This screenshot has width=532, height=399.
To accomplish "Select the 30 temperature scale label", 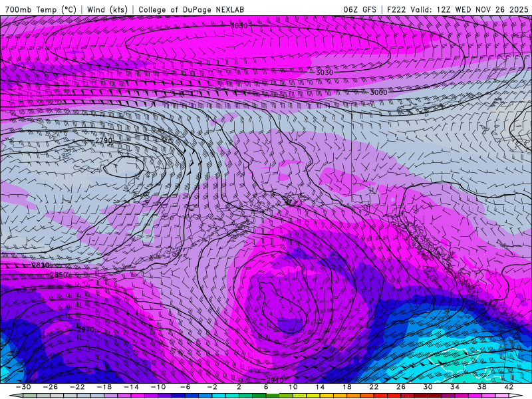I will [x=428, y=387].
